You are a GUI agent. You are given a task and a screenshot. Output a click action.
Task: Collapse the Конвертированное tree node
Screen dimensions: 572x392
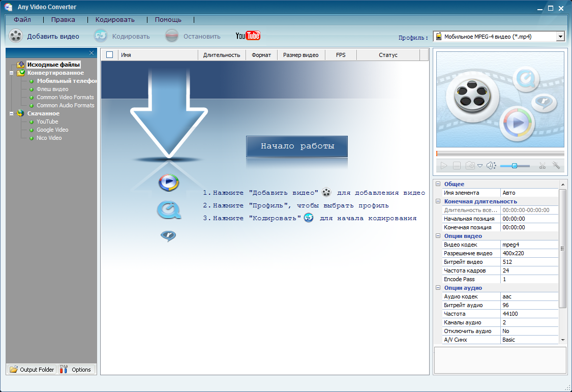(11, 73)
